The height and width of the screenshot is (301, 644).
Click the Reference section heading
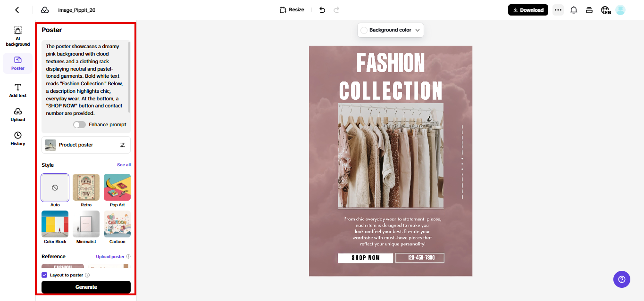53,256
